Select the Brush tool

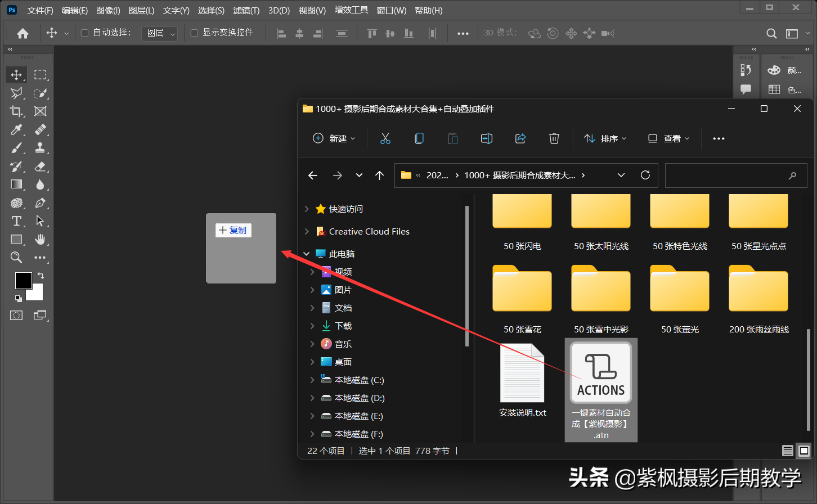[16, 148]
